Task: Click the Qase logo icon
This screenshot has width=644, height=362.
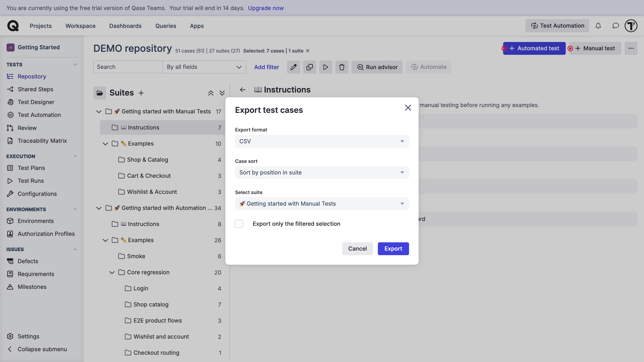Action: coord(13,26)
